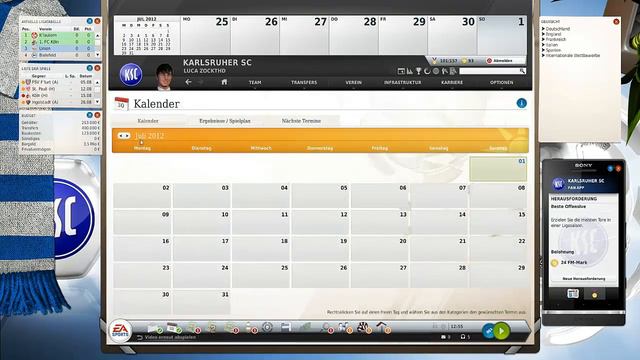Click the football icon in bottom bar
This screenshot has width=640, height=360.
[x=363, y=327]
